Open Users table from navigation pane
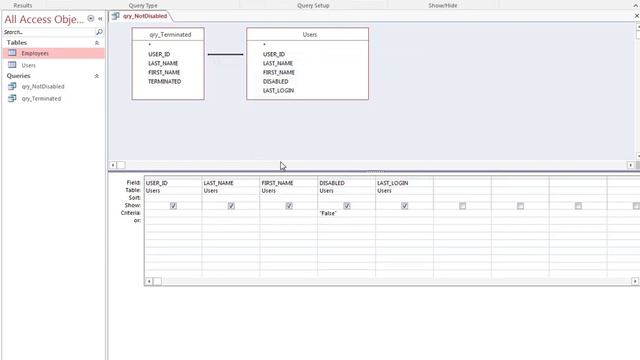 tap(53, 65)
